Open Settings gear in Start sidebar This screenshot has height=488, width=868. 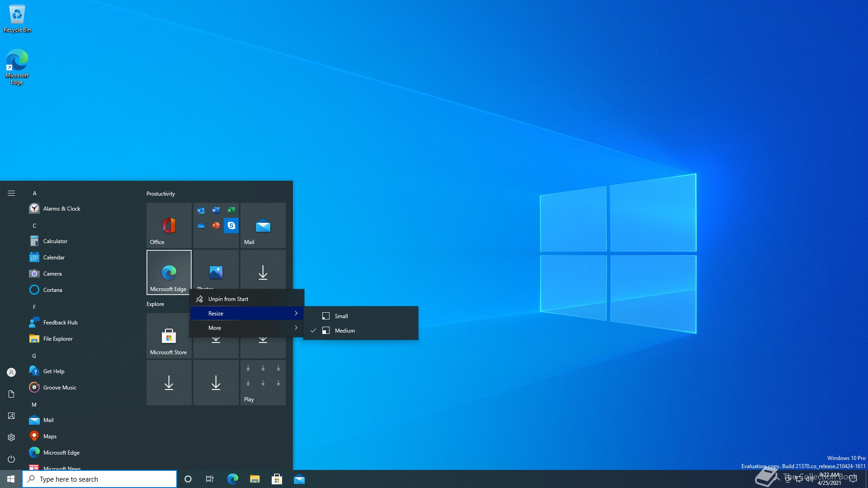click(11, 437)
